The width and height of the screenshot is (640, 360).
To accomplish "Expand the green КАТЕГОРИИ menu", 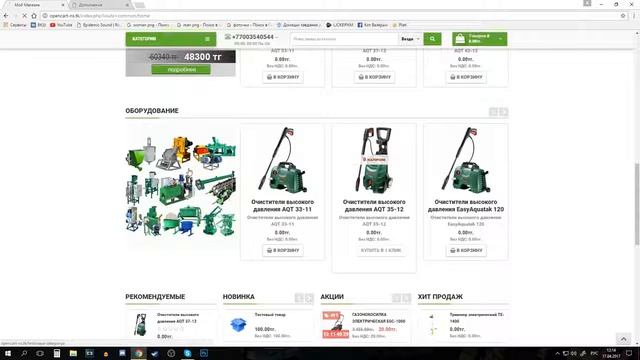I will coord(171,39).
